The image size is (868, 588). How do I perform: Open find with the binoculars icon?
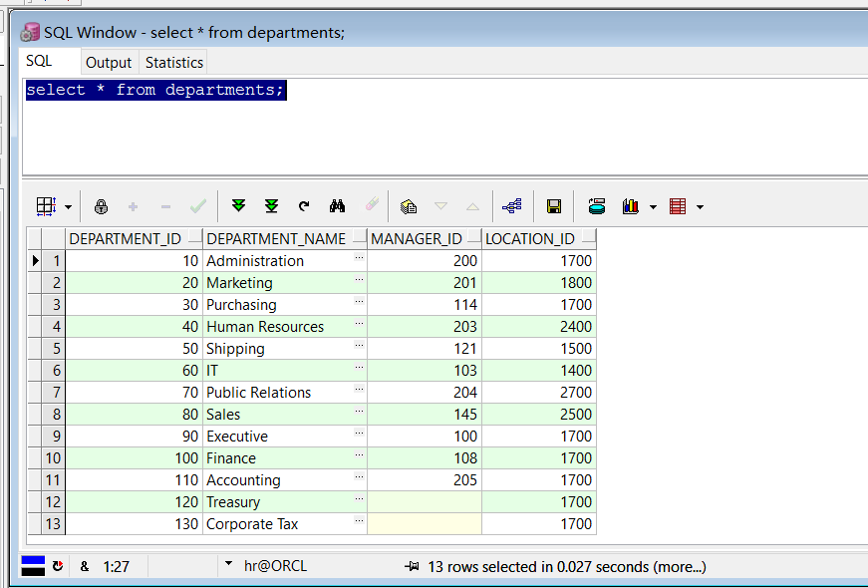coord(337,206)
